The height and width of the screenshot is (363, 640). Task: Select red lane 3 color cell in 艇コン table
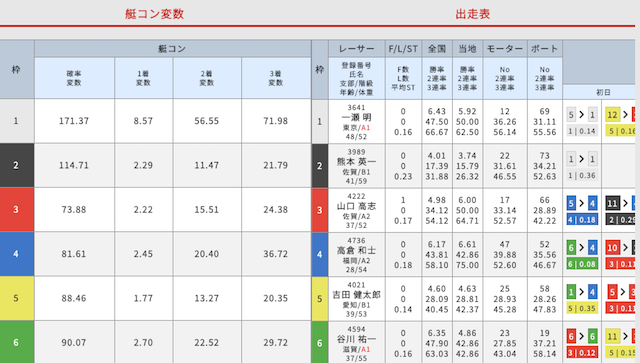[x=17, y=209]
